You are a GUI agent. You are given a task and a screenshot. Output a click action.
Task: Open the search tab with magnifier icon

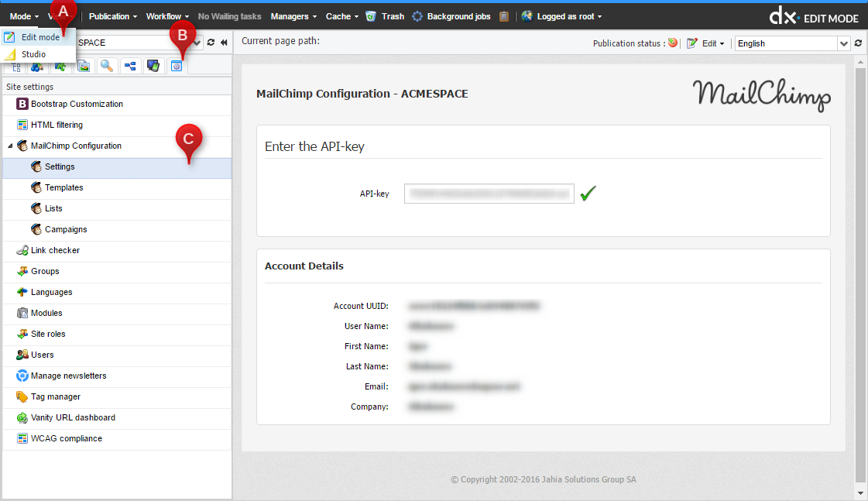(107, 67)
